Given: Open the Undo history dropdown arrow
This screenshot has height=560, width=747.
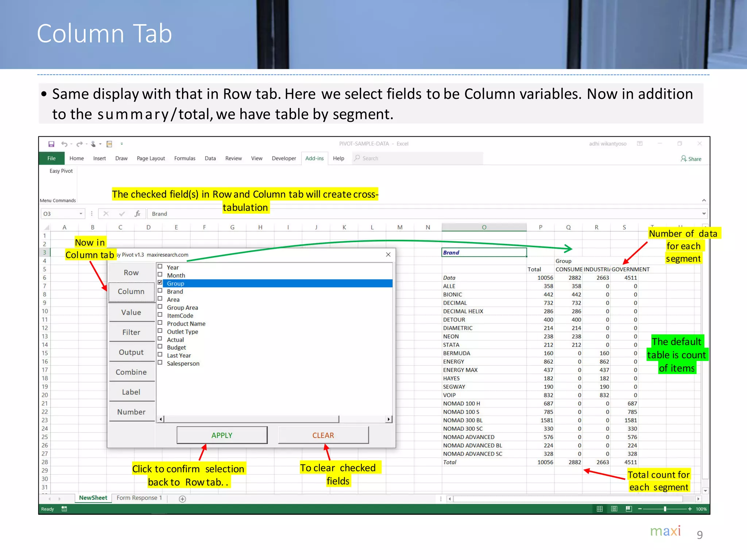Looking at the screenshot, I should [71, 144].
